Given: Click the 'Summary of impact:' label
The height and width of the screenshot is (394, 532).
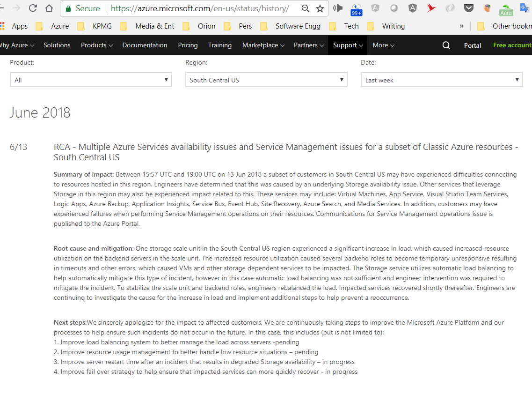Looking at the screenshot, I should point(84,175).
